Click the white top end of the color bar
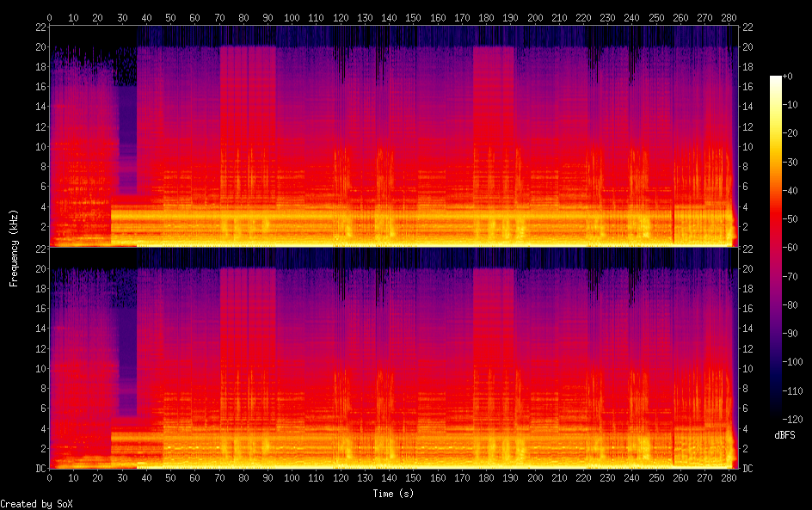Screen dimensions: 812x510 [x=776, y=78]
